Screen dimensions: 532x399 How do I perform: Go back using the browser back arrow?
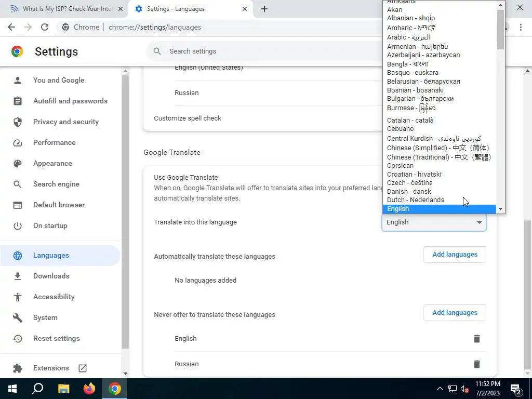11,27
